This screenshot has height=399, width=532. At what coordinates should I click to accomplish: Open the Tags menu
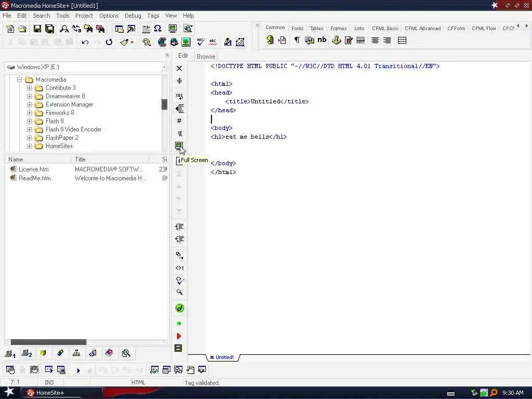[153, 16]
